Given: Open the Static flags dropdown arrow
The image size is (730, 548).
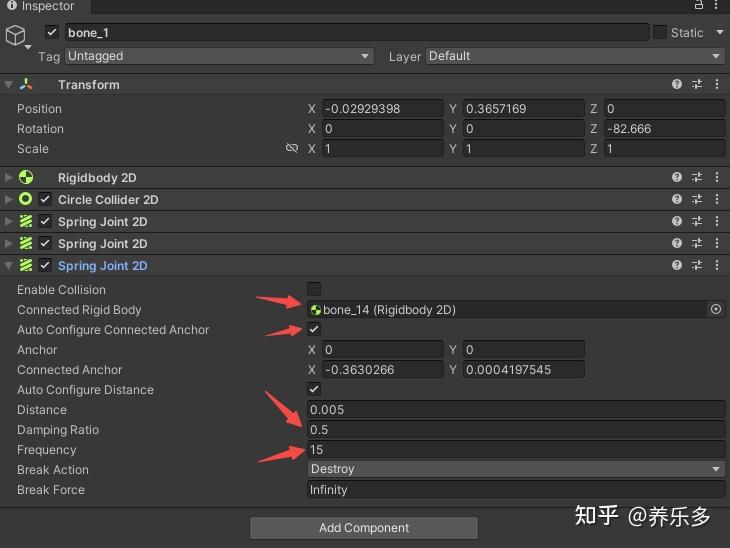Looking at the screenshot, I should 720,32.
